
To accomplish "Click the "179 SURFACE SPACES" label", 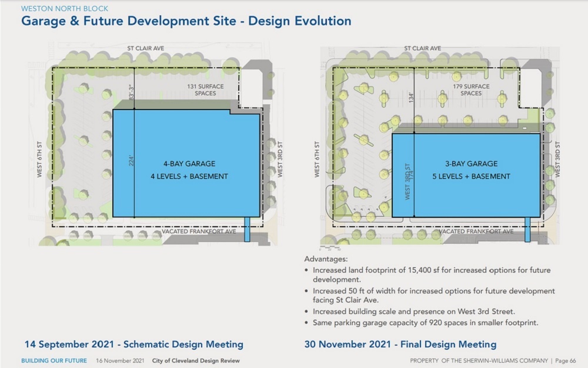I will [471, 89].
